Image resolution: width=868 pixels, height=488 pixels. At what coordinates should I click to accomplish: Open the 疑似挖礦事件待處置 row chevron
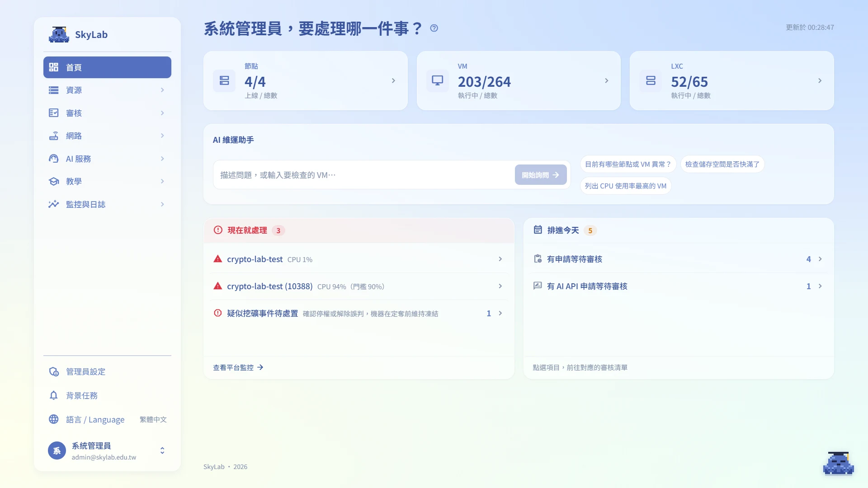click(x=500, y=313)
